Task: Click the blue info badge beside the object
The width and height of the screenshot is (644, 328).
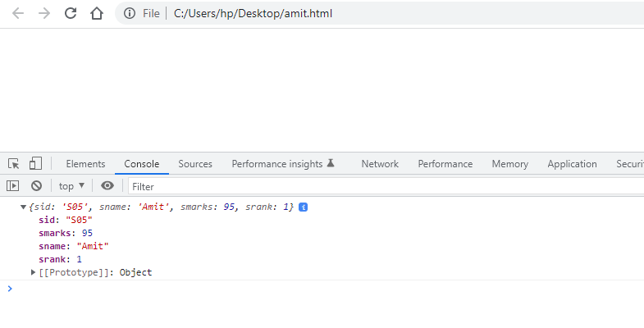Action: pyautogui.click(x=303, y=207)
